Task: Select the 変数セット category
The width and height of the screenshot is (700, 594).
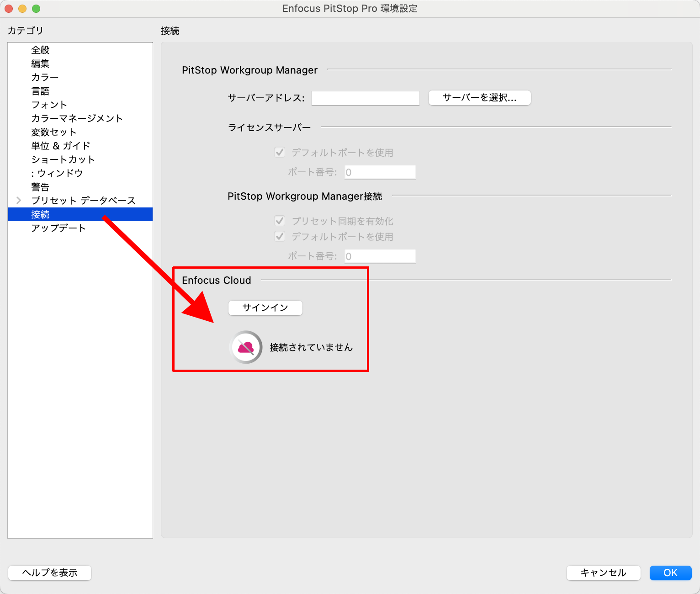Action: point(80,132)
